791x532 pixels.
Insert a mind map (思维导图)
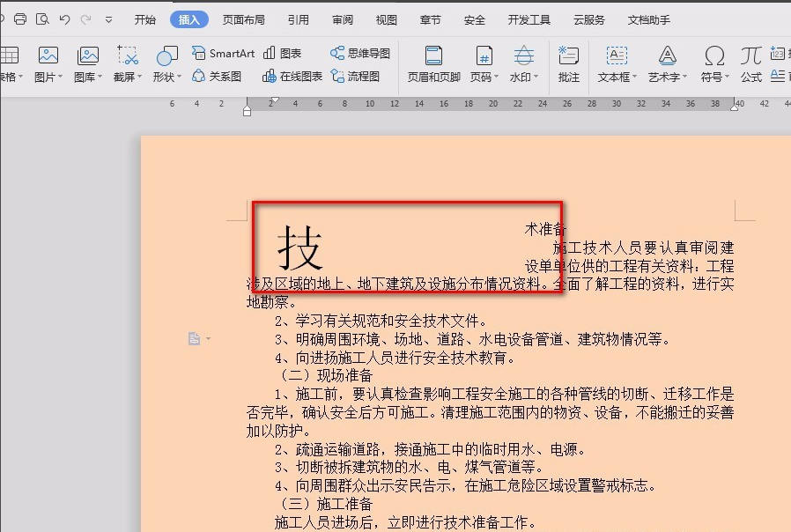tap(360, 54)
